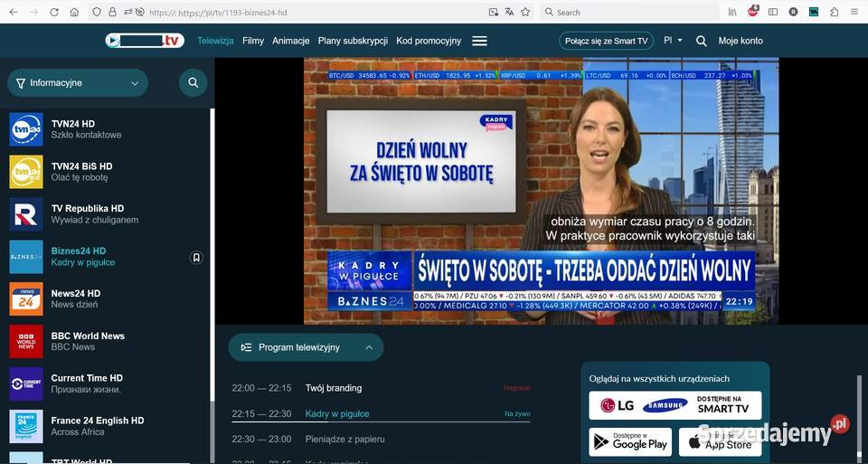The image size is (868, 464).
Task: Select France 24 English HD channel logo
Action: point(26,426)
